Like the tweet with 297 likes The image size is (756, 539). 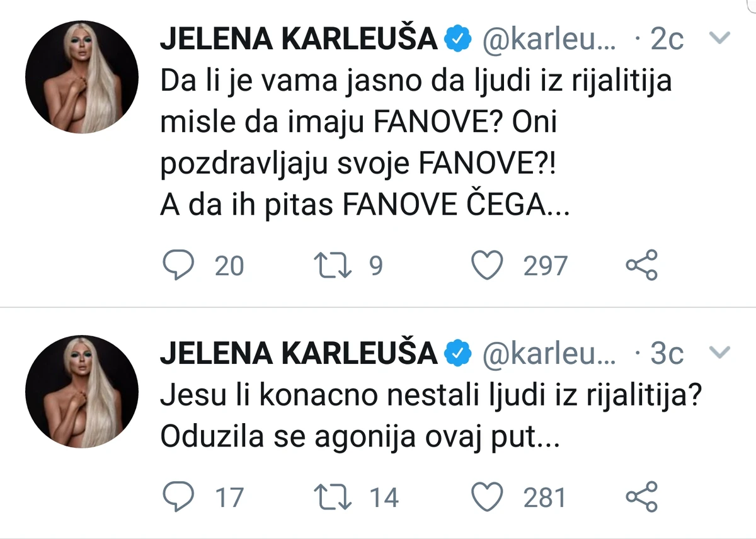pyautogui.click(x=488, y=266)
